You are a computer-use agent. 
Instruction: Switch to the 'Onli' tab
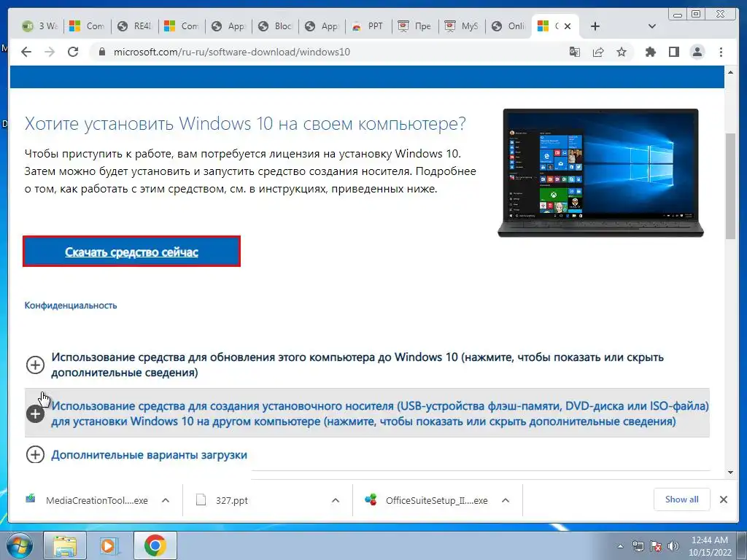pyautogui.click(x=510, y=26)
